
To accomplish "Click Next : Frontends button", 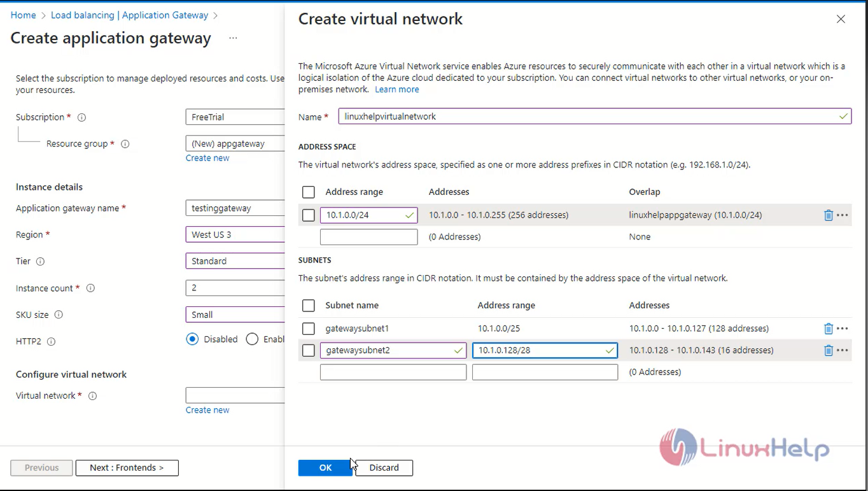I will coord(127,467).
